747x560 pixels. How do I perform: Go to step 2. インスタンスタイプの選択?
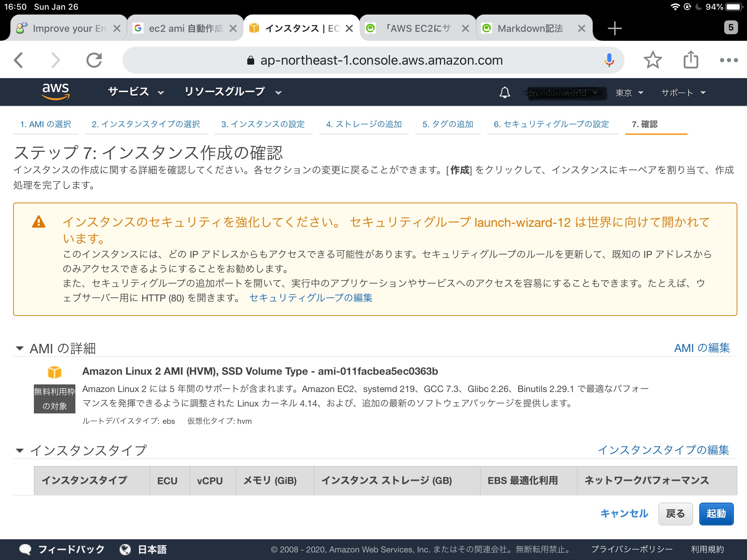(146, 124)
